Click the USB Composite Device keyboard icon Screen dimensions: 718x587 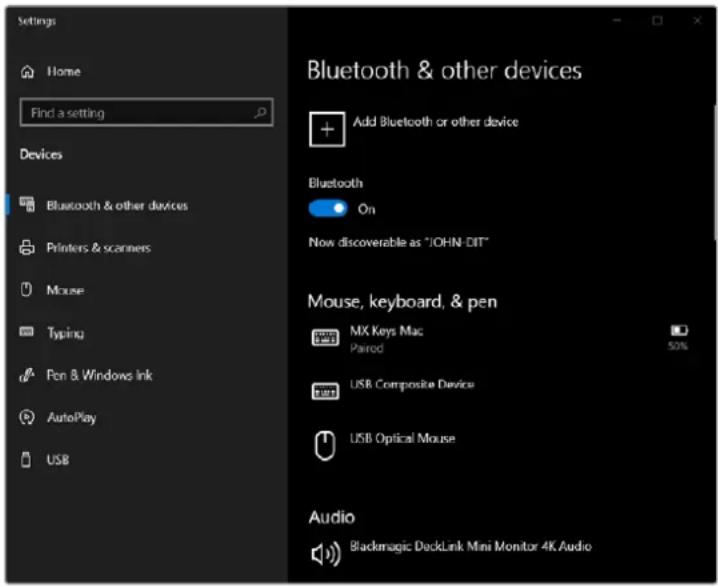click(325, 391)
